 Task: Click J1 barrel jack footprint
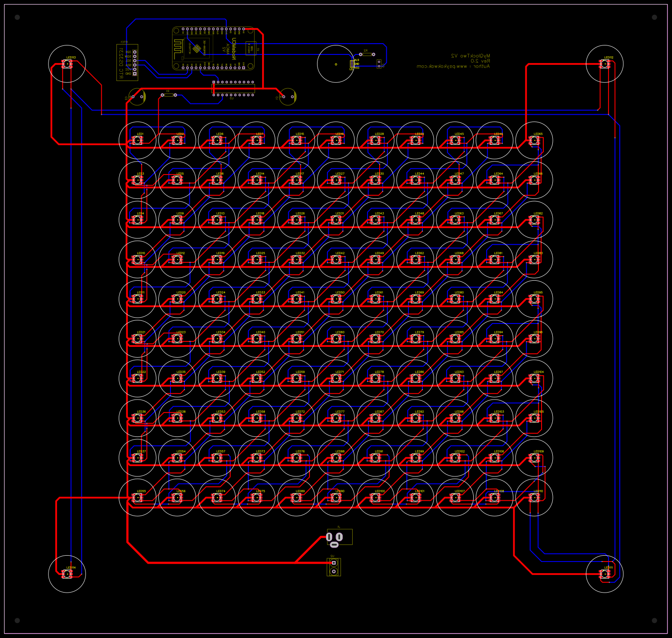pyautogui.click(x=339, y=538)
